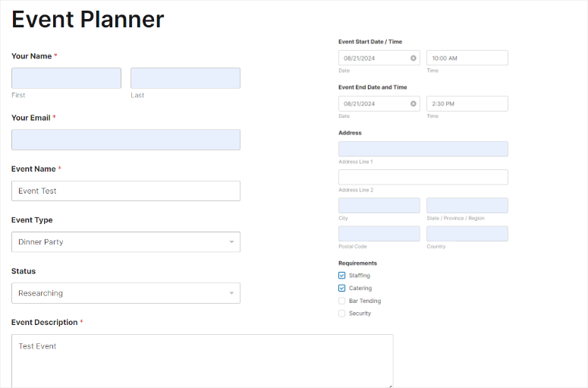The height and width of the screenshot is (388, 588).
Task: Click the Last name input field
Action: [x=185, y=78]
